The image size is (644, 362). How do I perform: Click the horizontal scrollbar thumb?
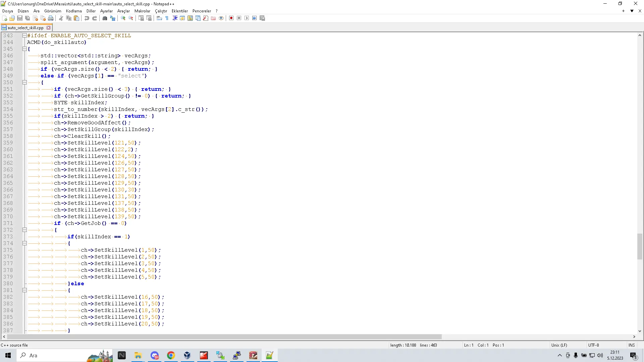point(224,337)
